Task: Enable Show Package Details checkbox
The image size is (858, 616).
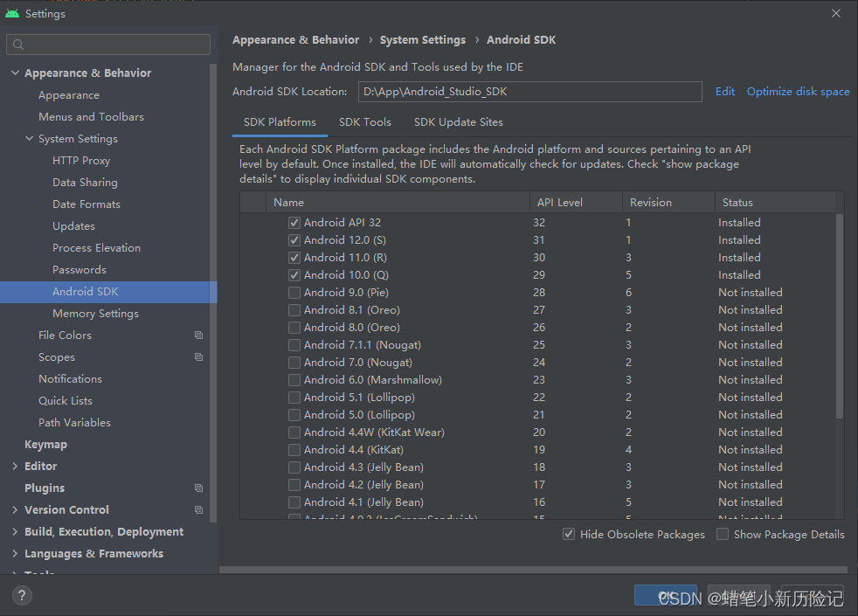Action: 723,535
